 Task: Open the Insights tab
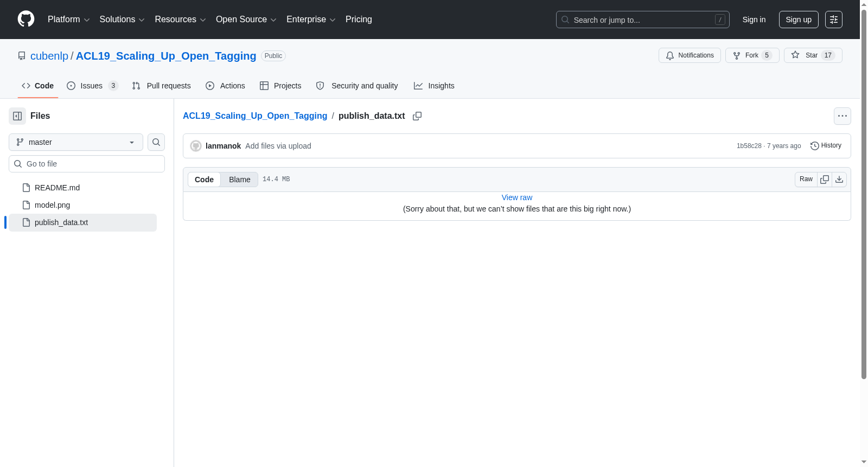coord(434,86)
